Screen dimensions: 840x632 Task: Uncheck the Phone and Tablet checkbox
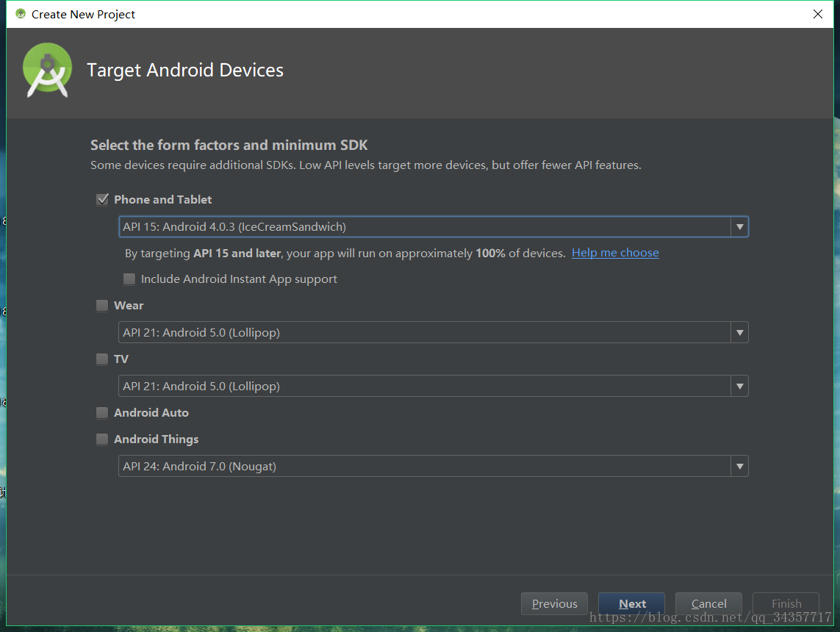[x=102, y=200]
